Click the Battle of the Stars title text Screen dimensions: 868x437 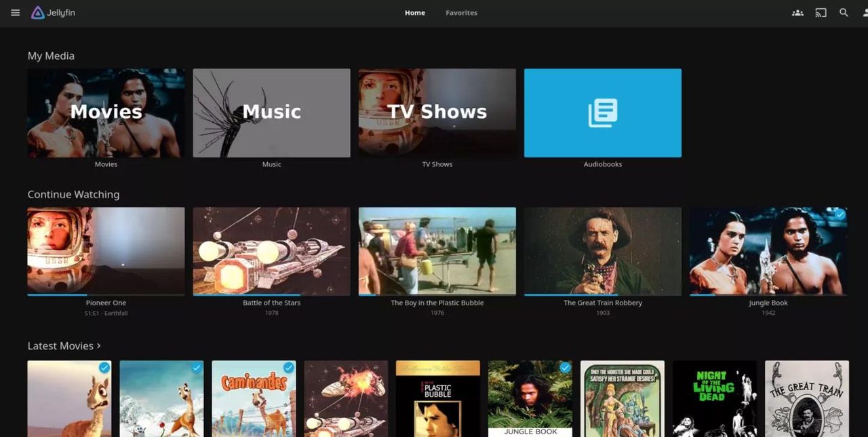click(271, 303)
